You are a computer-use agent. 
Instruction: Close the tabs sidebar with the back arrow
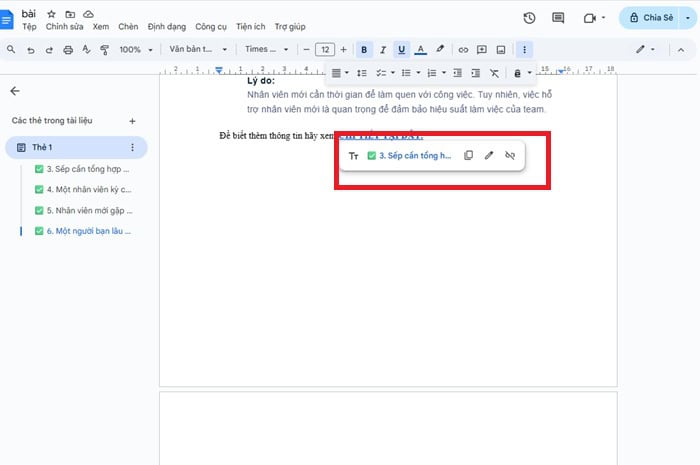point(15,91)
